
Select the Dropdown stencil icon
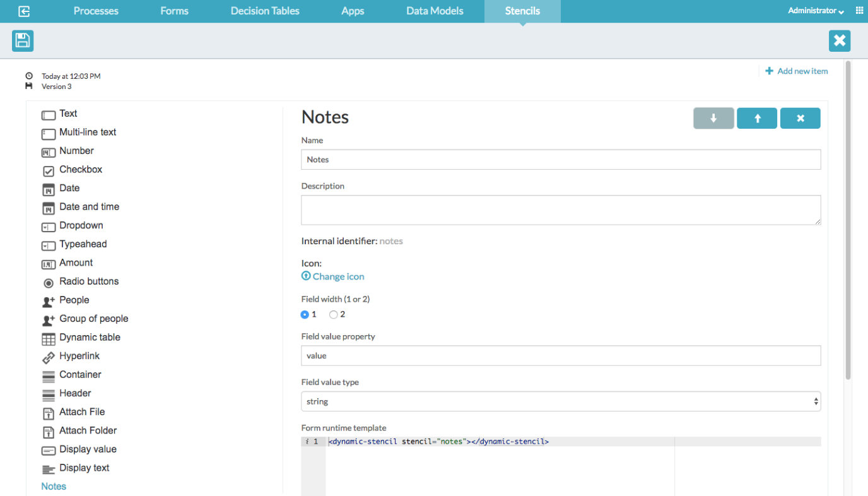(x=49, y=227)
